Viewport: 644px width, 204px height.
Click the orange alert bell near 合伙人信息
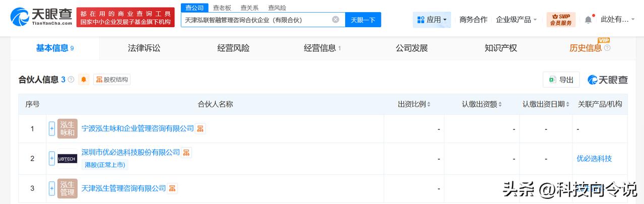[84, 80]
